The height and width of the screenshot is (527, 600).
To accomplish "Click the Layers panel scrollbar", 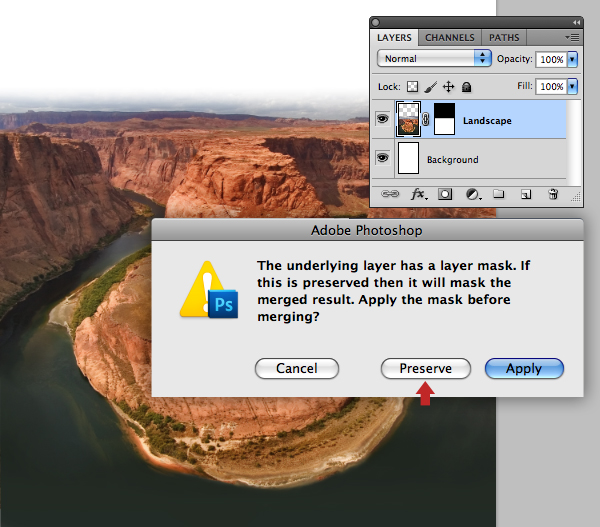I will tap(573, 144).
